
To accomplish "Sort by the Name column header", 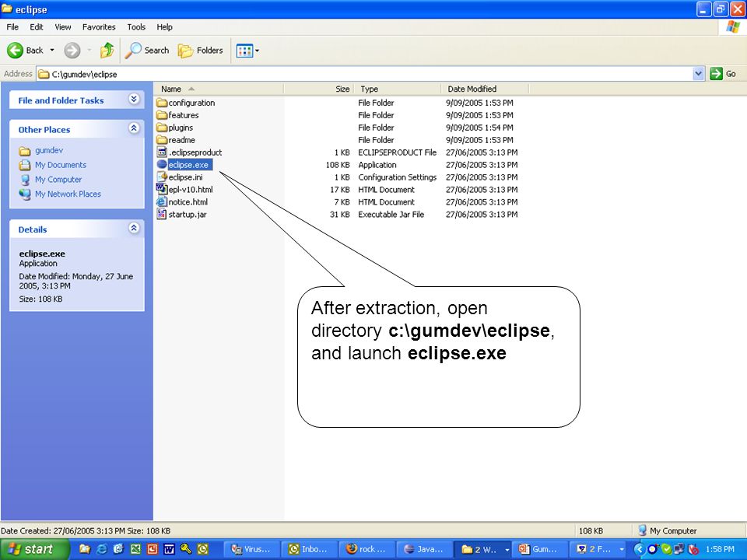I will pyautogui.click(x=219, y=89).
